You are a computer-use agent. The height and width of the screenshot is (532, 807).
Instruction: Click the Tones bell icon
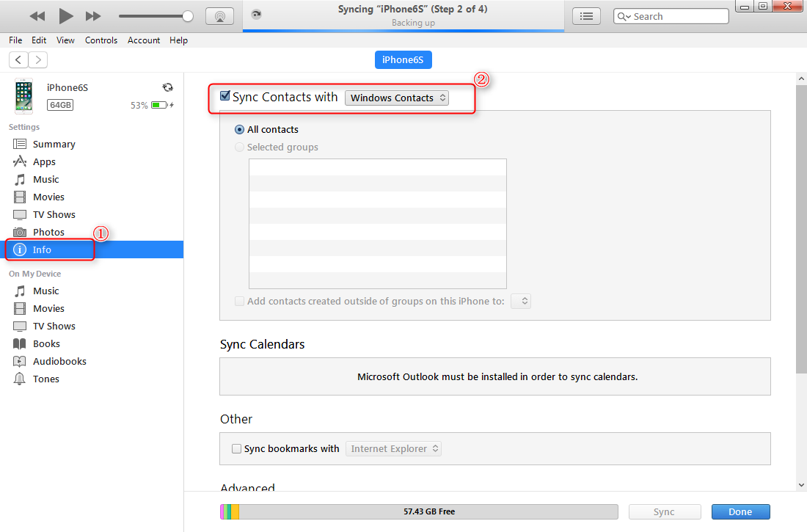(x=20, y=379)
